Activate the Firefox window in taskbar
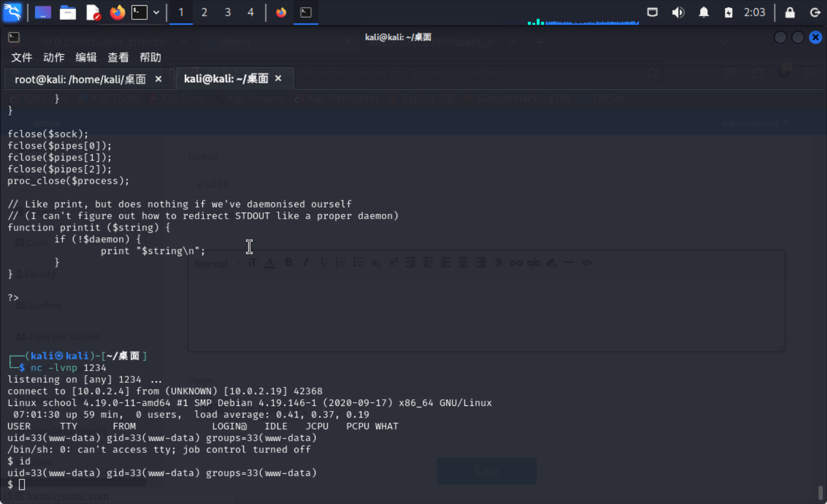Screen dimensions: 827x504 pyautogui.click(x=281, y=12)
